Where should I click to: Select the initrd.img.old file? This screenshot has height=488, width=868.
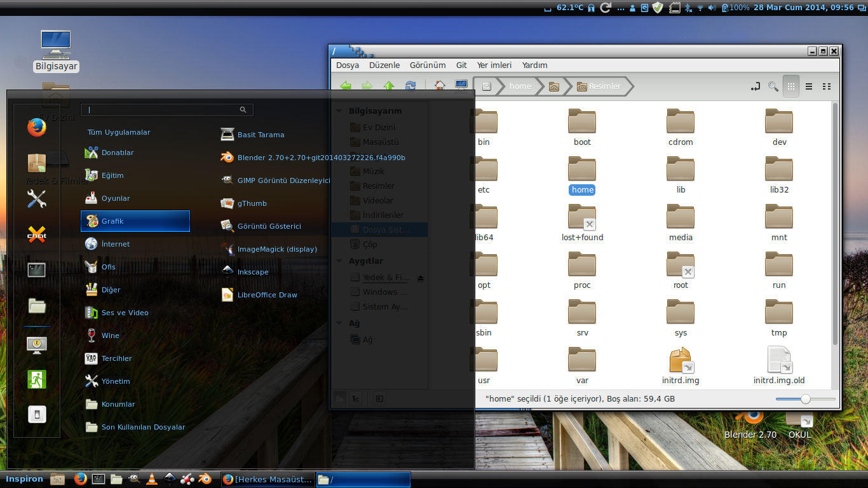point(779,366)
